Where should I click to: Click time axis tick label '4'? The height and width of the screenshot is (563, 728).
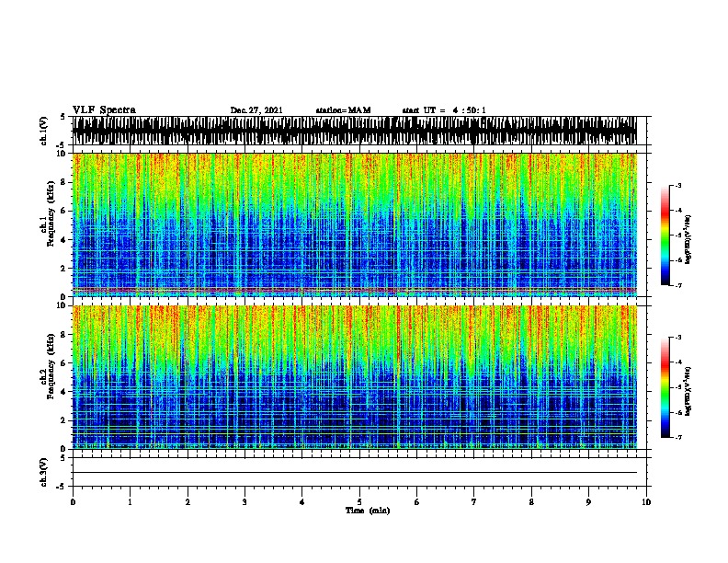302,502
